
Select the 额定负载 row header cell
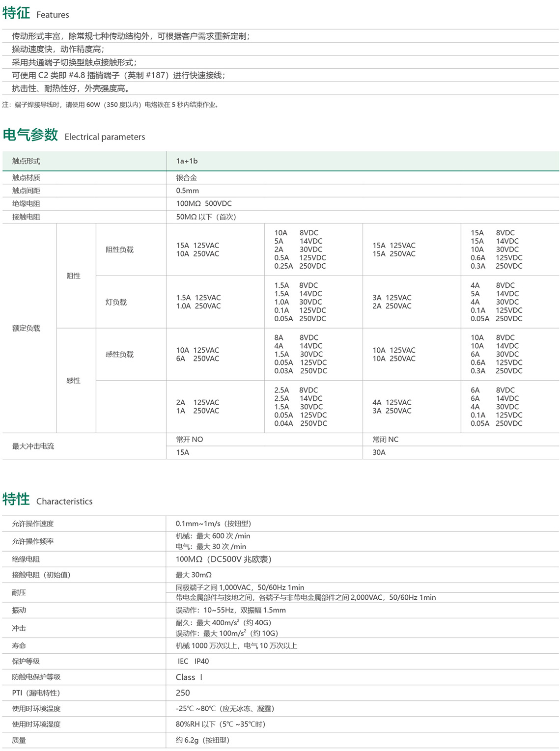point(26,328)
